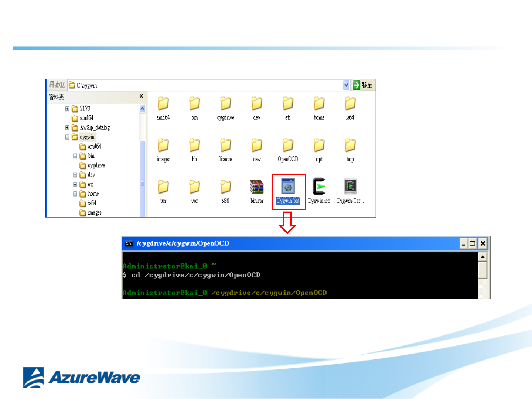Open the images folder in file pane

click(163, 146)
